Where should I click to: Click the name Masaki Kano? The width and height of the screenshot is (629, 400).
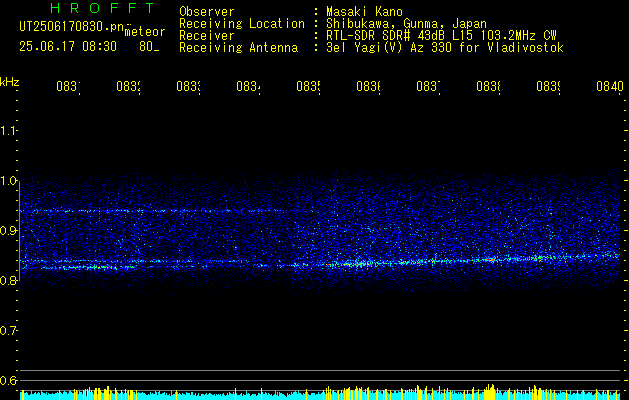tap(364, 11)
